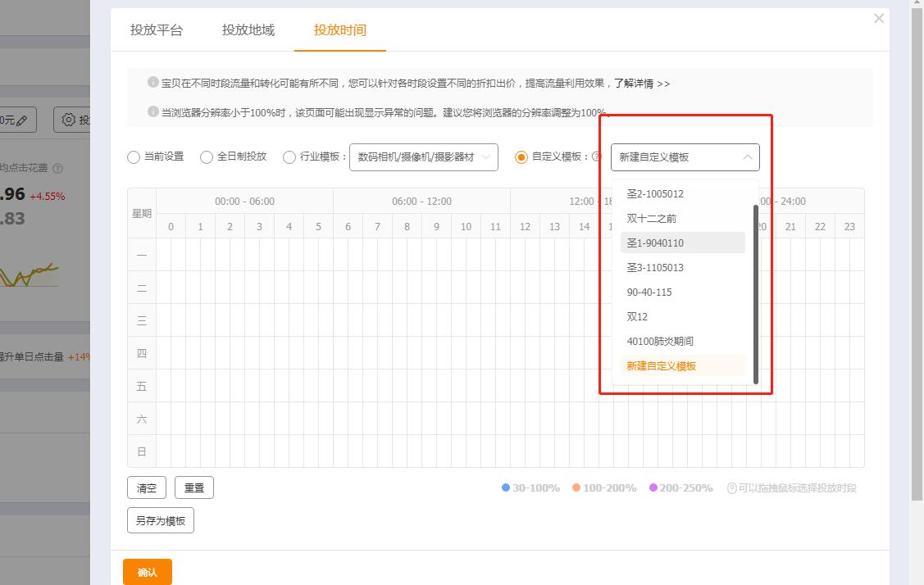Switch to the 投放平台 tab
This screenshot has width=924, height=585.
[156, 29]
